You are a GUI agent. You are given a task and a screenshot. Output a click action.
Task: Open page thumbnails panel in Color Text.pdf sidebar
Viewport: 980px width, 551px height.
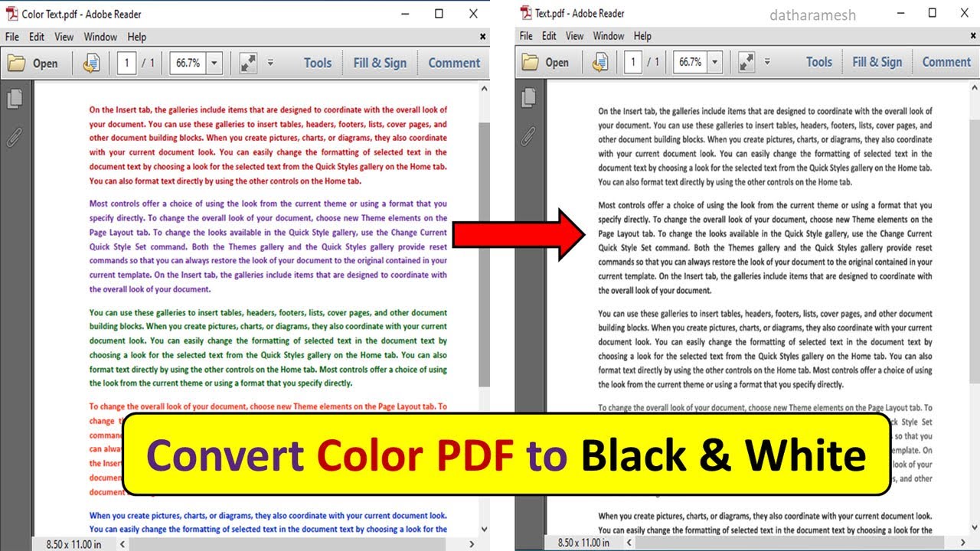pos(14,98)
